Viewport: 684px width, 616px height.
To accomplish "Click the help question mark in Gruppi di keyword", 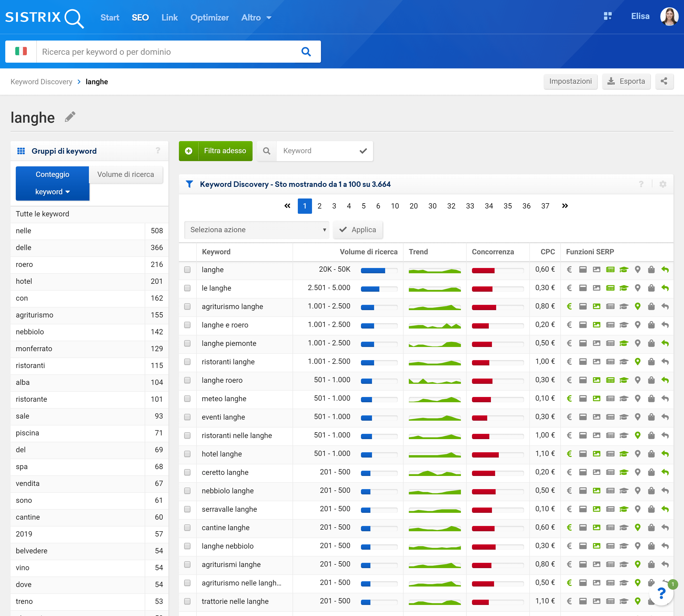I will 158,151.
